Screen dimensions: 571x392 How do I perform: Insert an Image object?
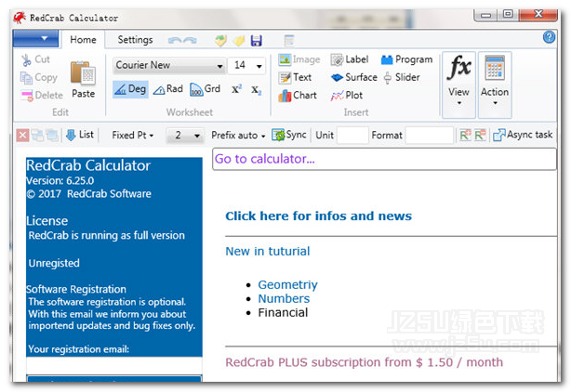click(299, 59)
